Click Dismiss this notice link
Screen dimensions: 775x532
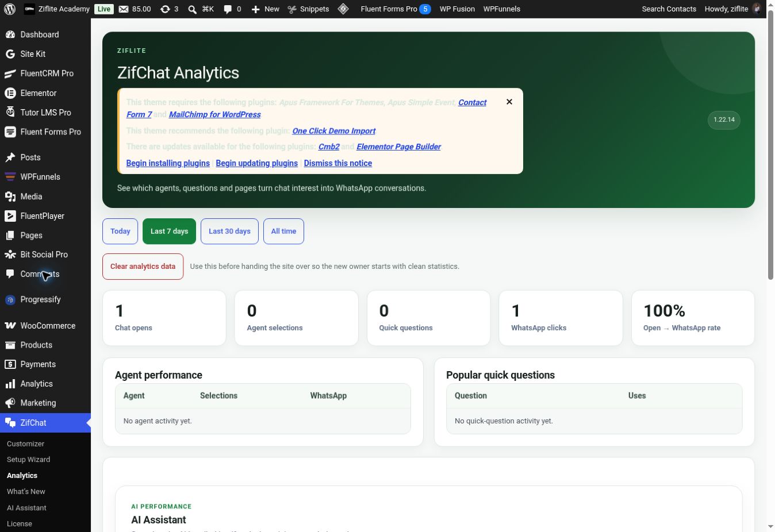tap(337, 163)
